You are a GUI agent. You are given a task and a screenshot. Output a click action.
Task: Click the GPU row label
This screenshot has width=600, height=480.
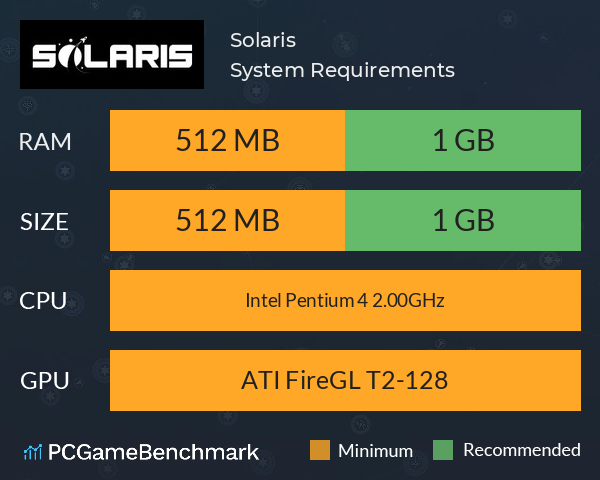pyautogui.click(x=44, y=381)
